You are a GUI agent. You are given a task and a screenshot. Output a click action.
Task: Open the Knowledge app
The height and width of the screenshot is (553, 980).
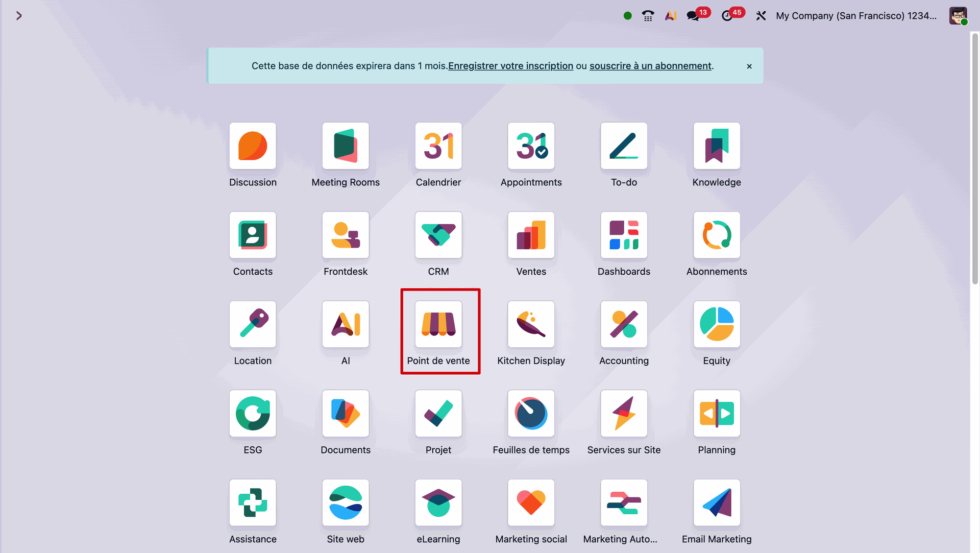pyautogui.click(x=716, y=146)
